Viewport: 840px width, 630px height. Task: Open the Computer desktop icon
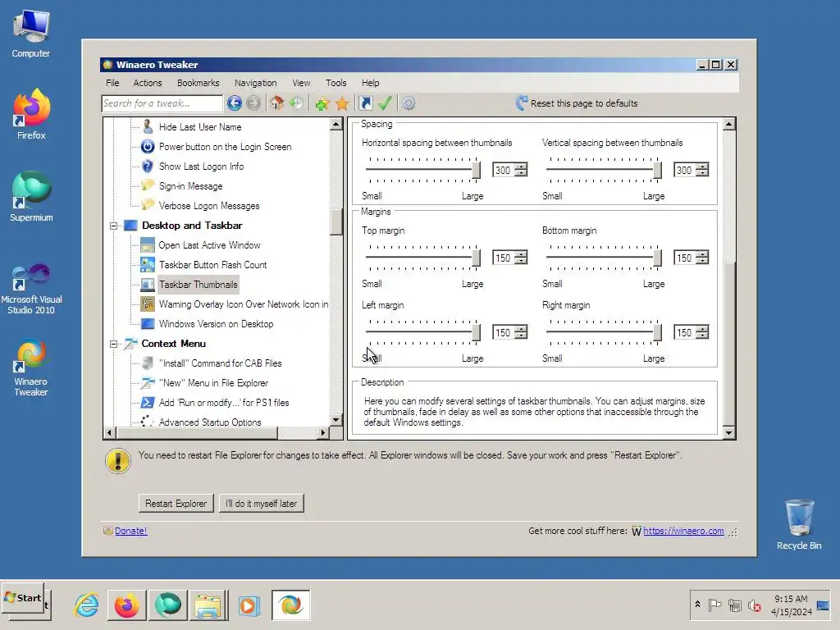[30, 33]
